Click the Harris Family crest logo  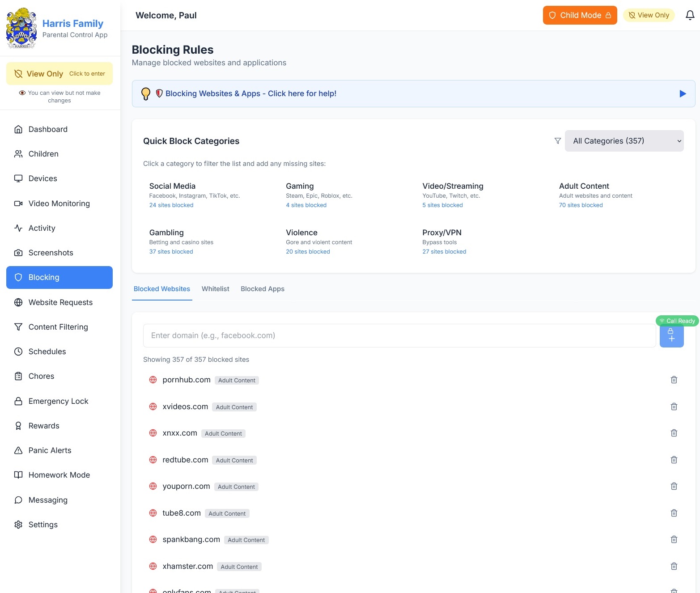[x=21, y=28]
